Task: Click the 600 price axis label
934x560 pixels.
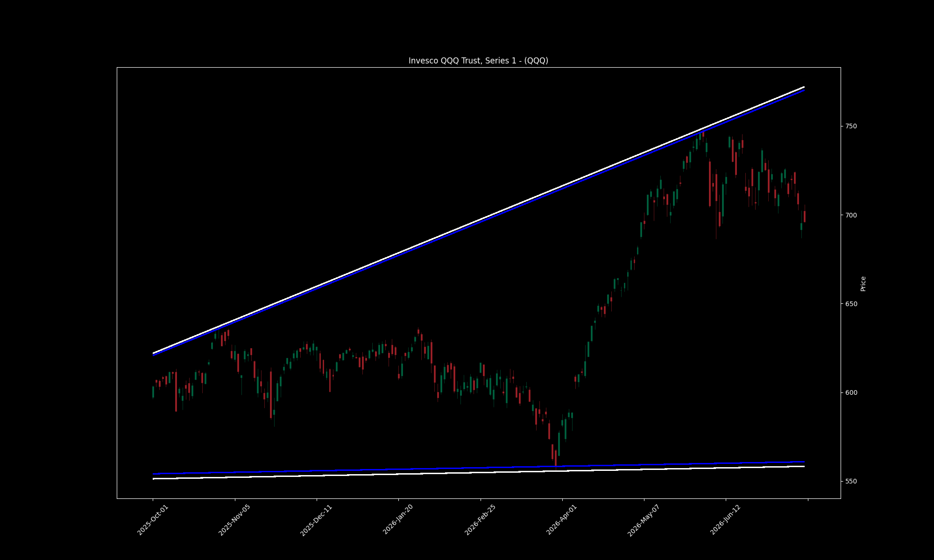Action: (x=850, y=392)
